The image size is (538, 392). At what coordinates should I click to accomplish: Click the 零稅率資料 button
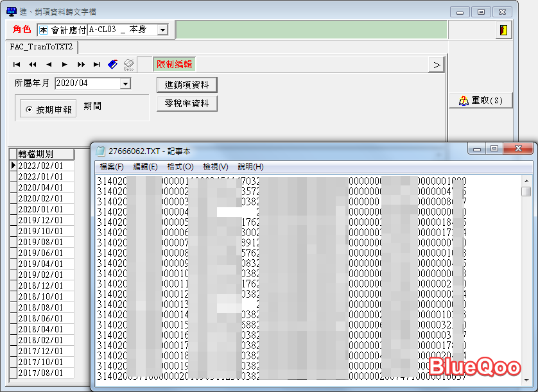(x=187, y=103)
